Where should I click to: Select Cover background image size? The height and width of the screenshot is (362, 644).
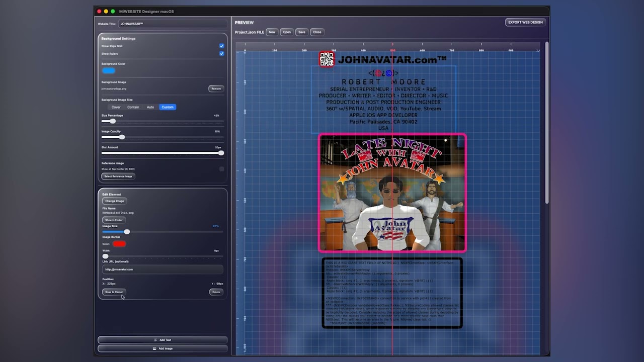pyautogui.click(x=116, y=107)
